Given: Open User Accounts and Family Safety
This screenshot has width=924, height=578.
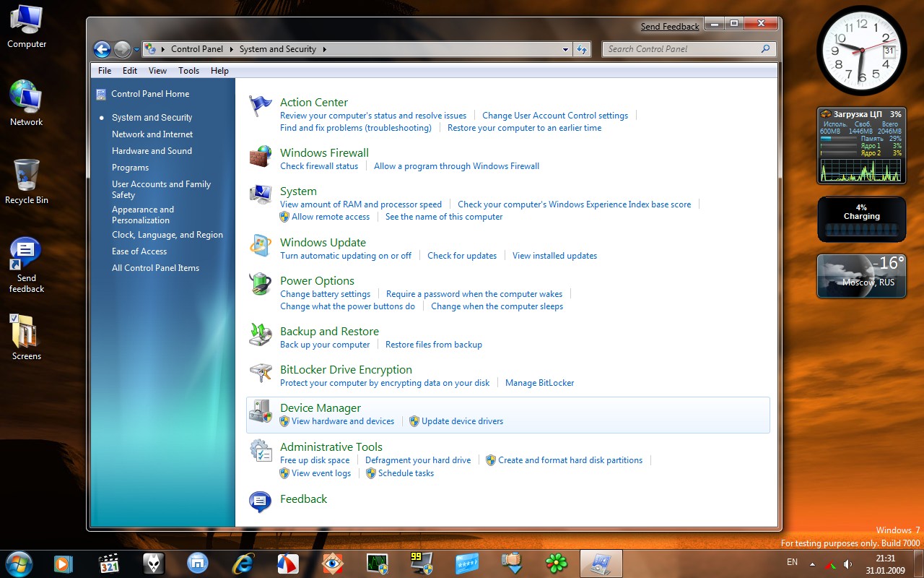Looking at the screenshot, I should [x=161, y=189].
